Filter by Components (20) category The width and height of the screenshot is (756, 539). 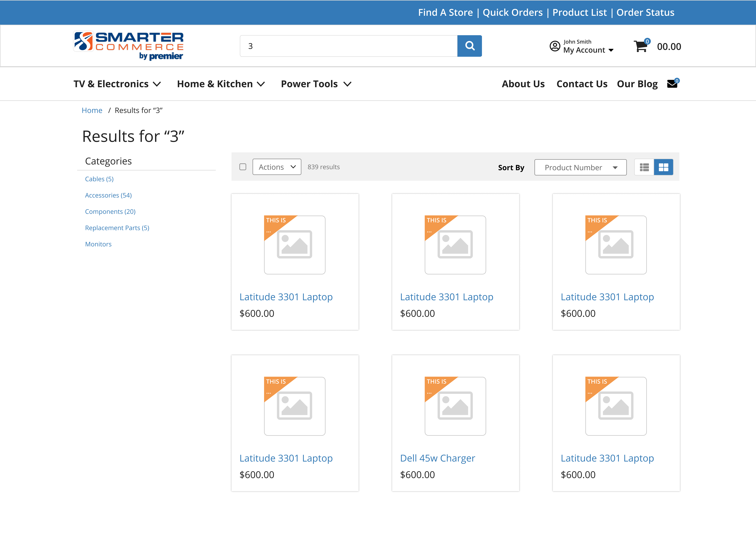click(x=110, y=211)
